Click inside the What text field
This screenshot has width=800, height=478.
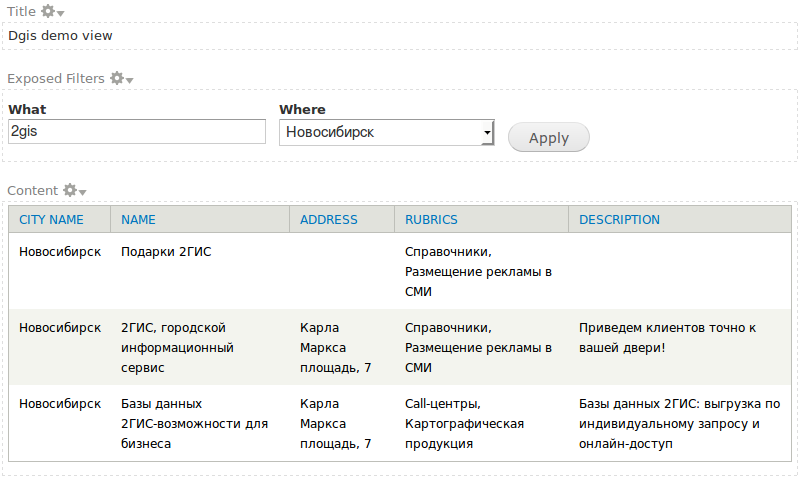click(137, 132)
